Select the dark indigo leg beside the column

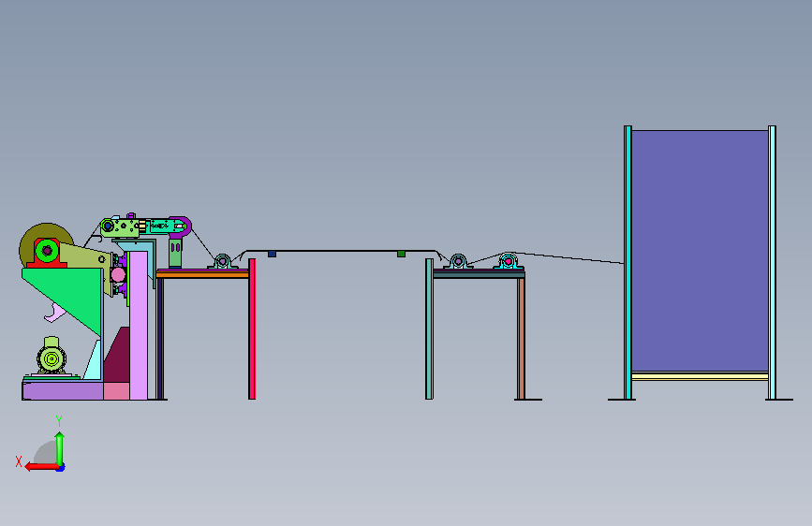click(x=160, y=339)
